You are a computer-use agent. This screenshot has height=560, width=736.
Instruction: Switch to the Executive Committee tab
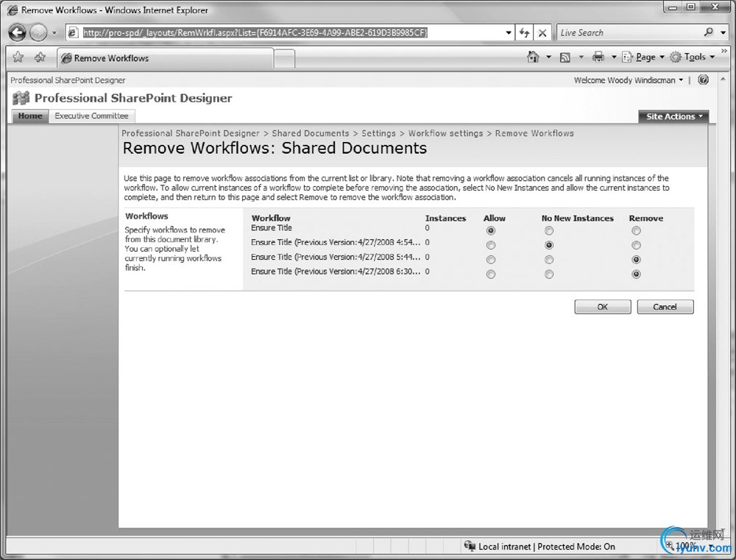click(91, 116)
